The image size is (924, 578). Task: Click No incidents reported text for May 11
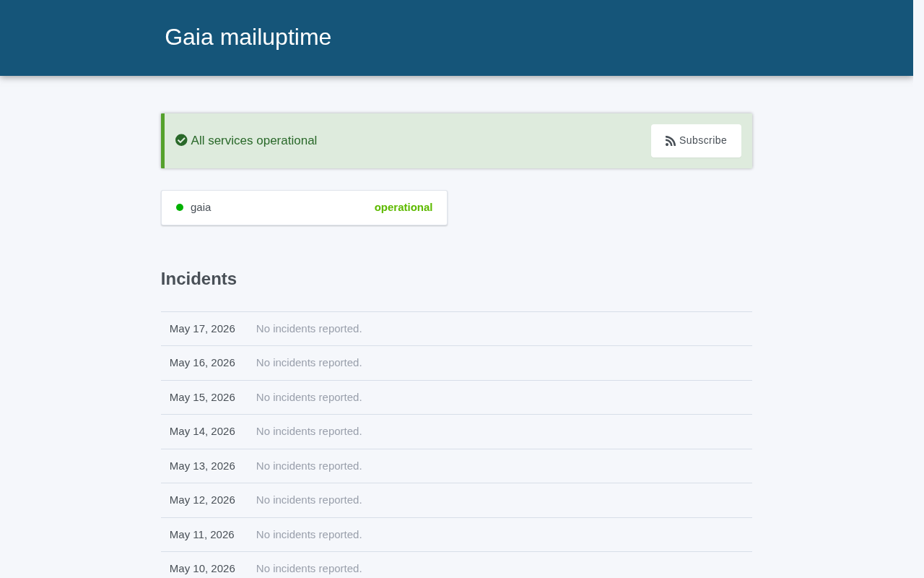pyautogui.click(x=309, y=535)
